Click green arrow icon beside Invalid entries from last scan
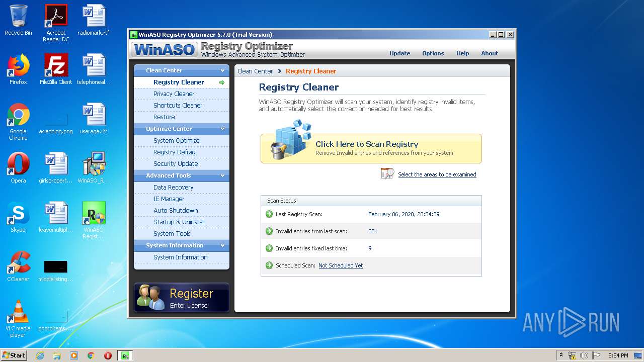 click(269, 231)
